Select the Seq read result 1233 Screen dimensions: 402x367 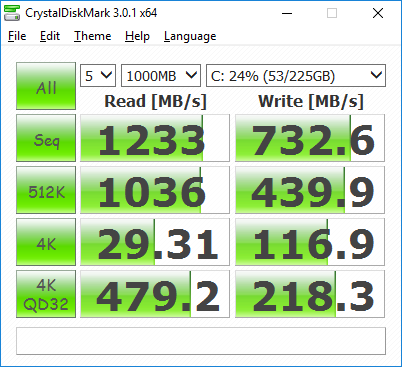155,138
